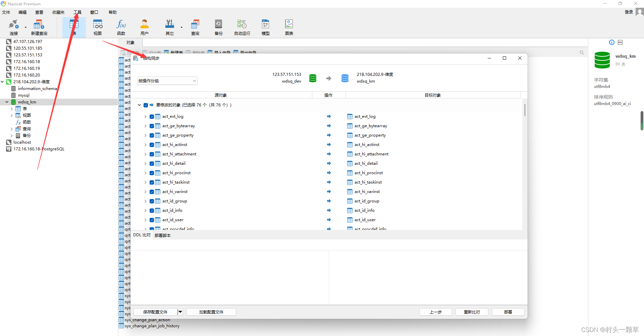Open the 模型 model icon
Image resolution: width=644 pixels, height=336 pixels.
tap(266, 27)
